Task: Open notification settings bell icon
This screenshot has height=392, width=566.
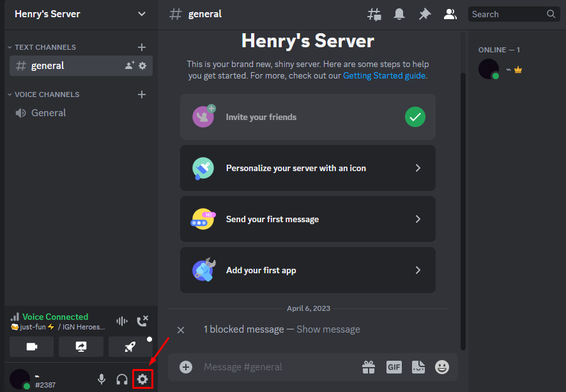Action: tap(399, 14)
